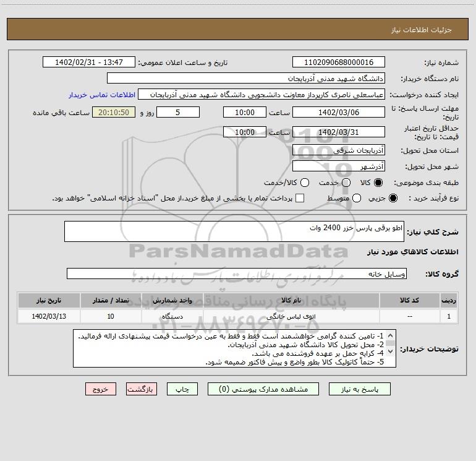The height and width of the screenshot is (461, 476).
Task: Click the remaining time field 20:10:50
Action: point(114,112)
